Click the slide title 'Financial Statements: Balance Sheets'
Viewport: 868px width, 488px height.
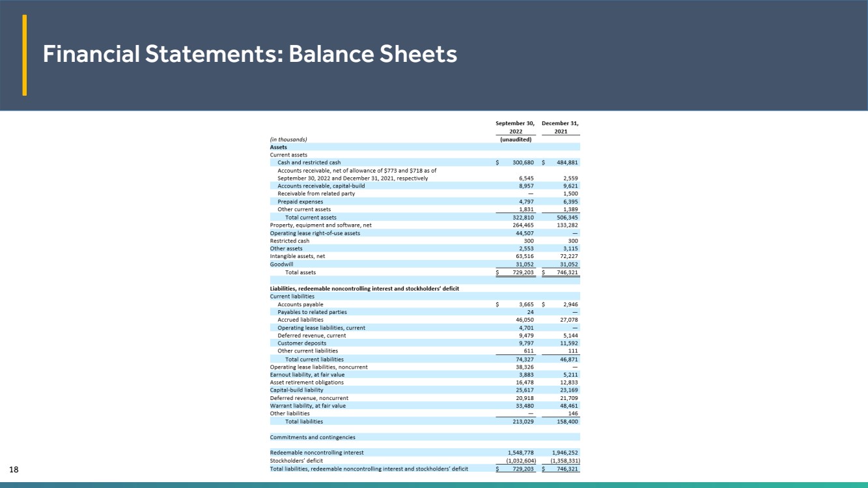pos(249,55)
